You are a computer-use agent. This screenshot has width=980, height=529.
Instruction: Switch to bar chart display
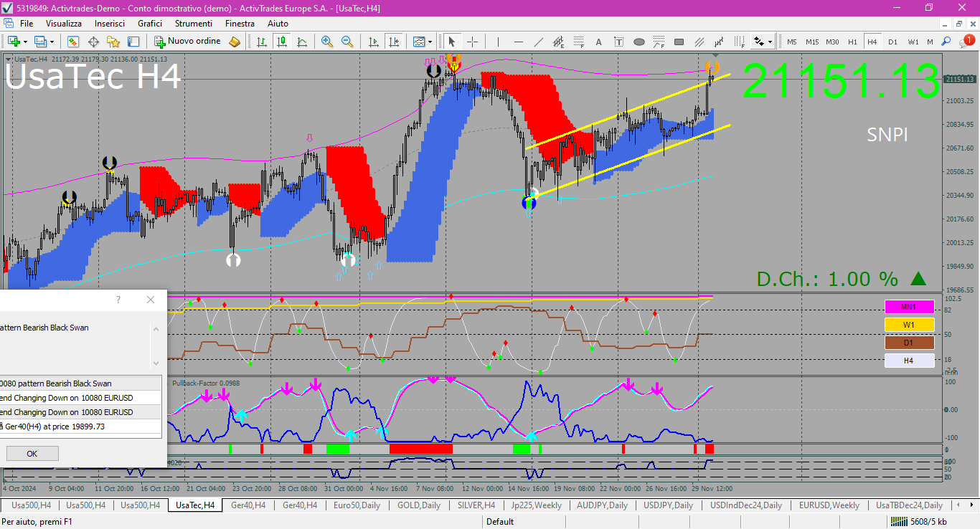pyautogui.click(x=262, y=42)
